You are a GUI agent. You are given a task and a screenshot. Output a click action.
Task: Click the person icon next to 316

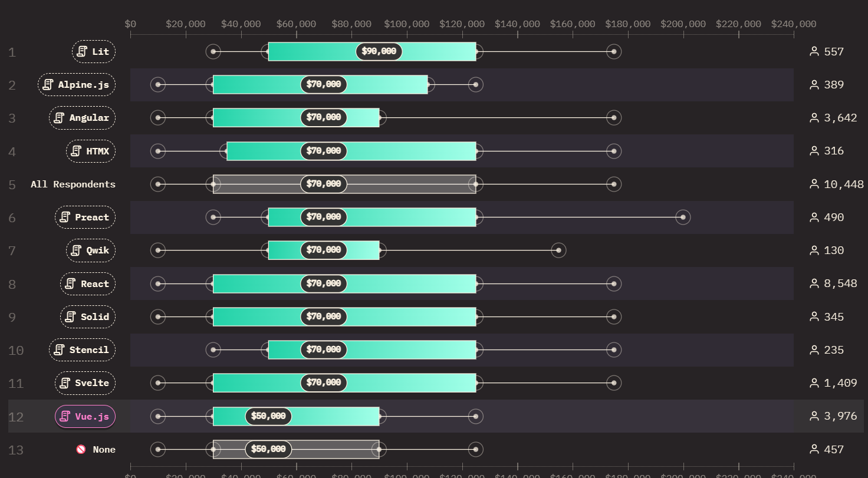click(814, 151)
